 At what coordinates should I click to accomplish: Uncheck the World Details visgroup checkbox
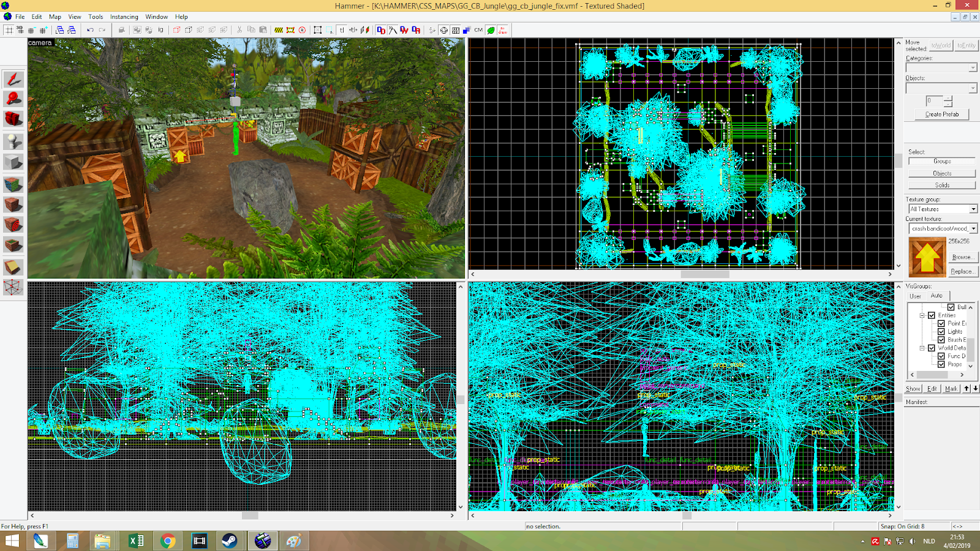[x=932, y=348]
